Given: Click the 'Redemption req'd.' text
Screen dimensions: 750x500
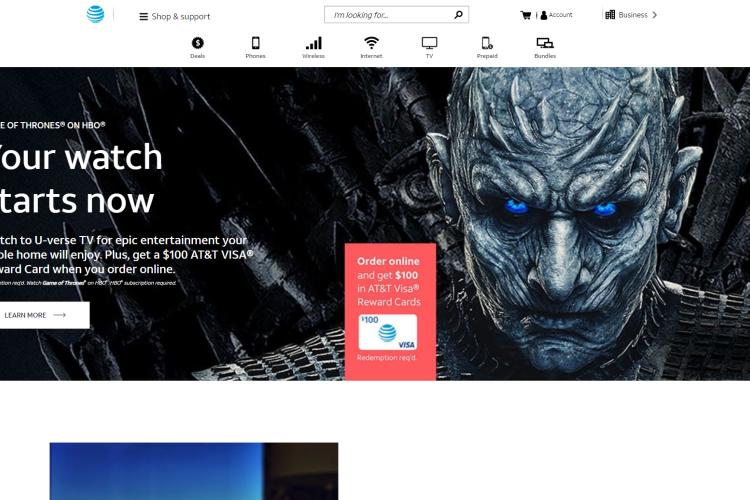Looking at the screenshot, I should tap(386, 358).
